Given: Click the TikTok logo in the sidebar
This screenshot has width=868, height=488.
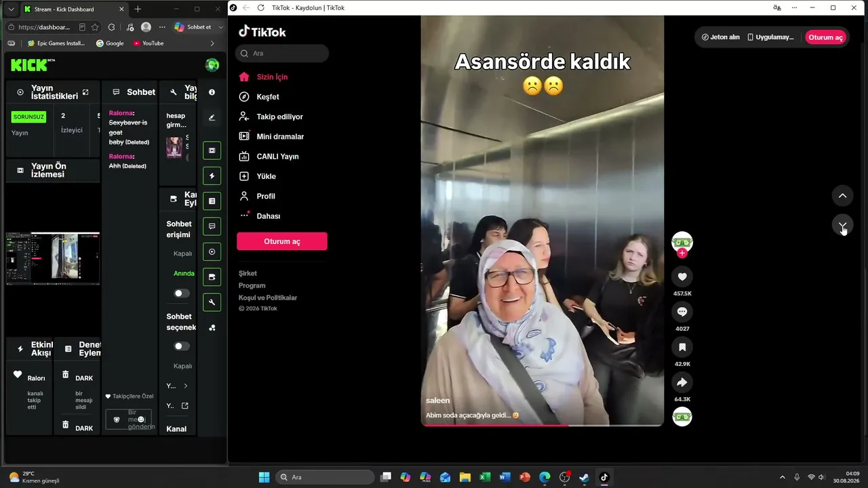Looking at the screenshot, I should pyautogui.click(x=262, y=32).
